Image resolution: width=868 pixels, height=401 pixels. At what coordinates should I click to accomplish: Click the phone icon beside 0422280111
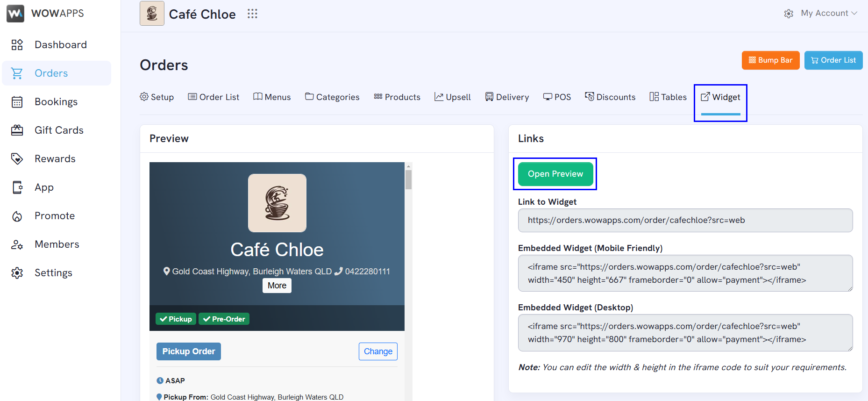click(x=339, y=271)
